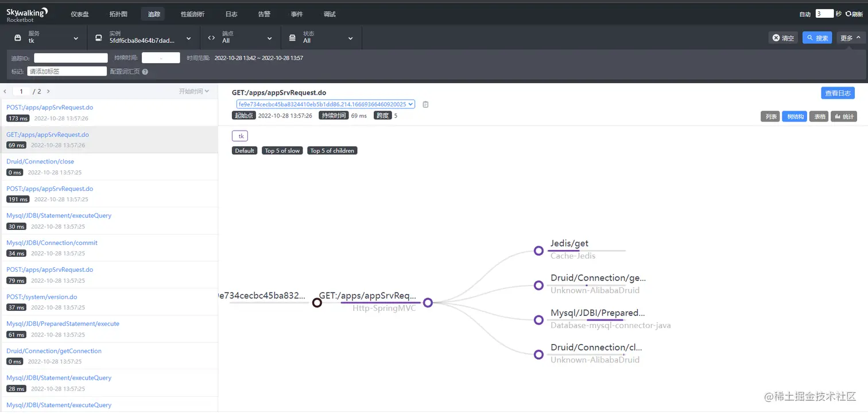
Task: Switch to the 事件 event tab
Action: [297, 14]
